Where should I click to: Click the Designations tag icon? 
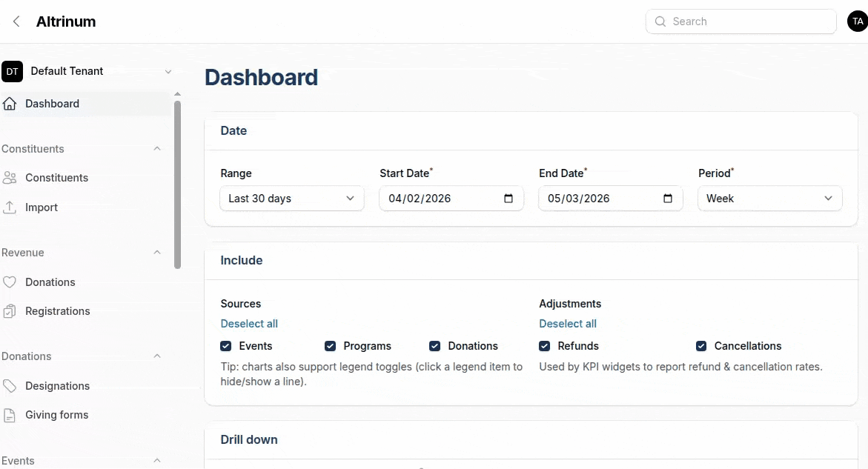10,385
